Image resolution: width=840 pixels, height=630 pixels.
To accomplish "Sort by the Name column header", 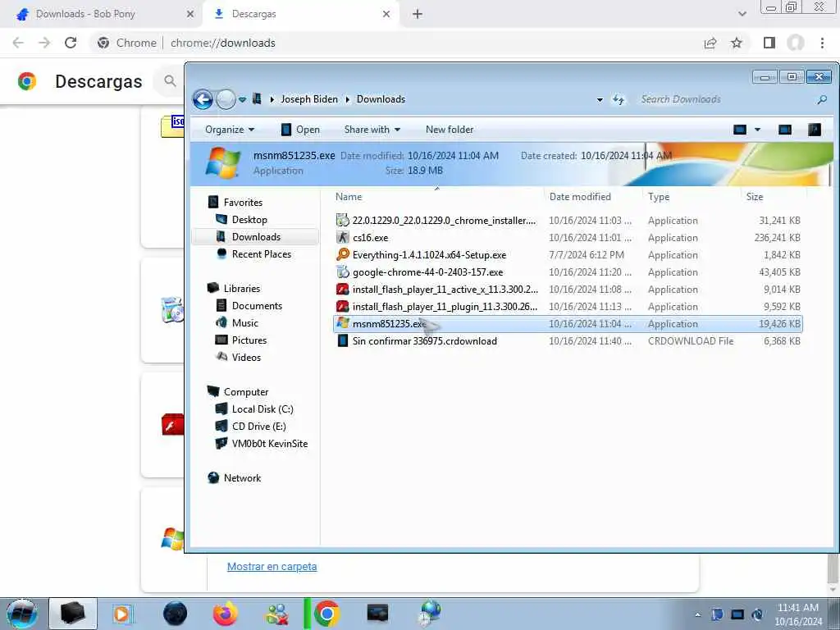I will [x=349, y=197].
